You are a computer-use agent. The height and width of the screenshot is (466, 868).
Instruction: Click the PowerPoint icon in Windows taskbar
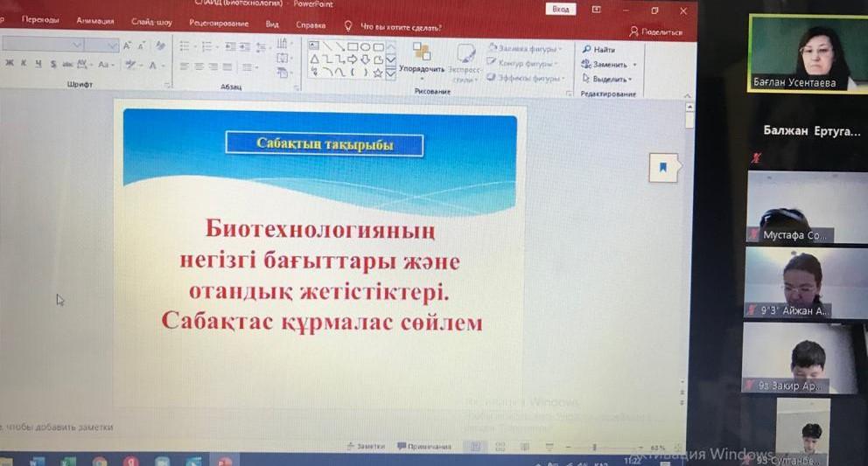(x=224, y=461)
